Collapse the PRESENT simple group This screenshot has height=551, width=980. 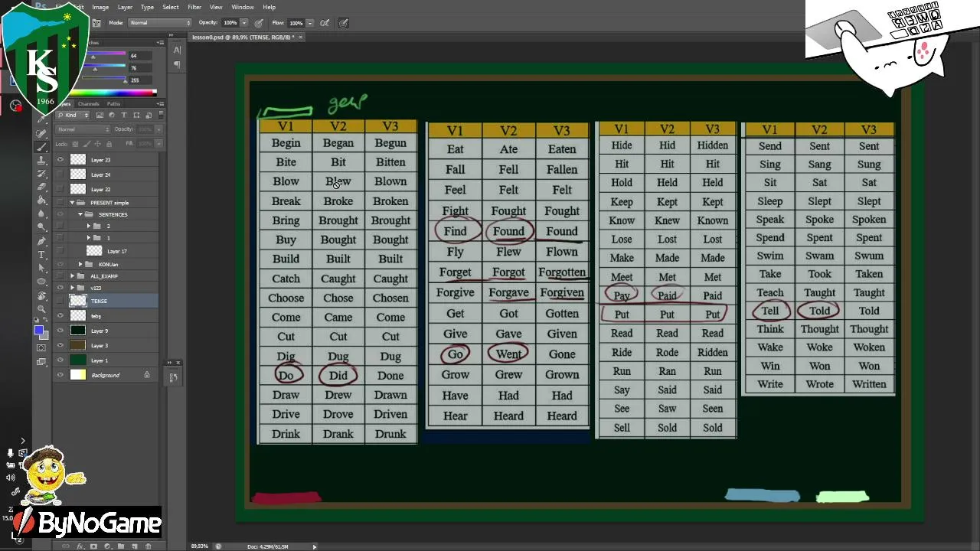pyautogui.click(x=72, y=203)
